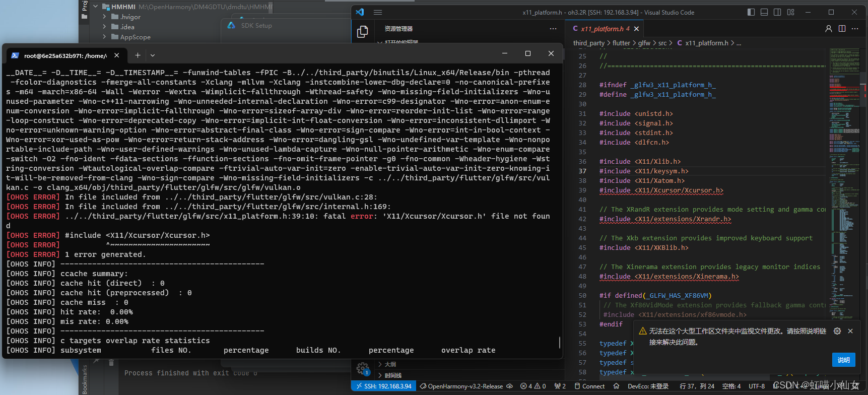Viewport: 868px width, 395px height.
Task: Split the editor to the right
Action: pos(842,29)
